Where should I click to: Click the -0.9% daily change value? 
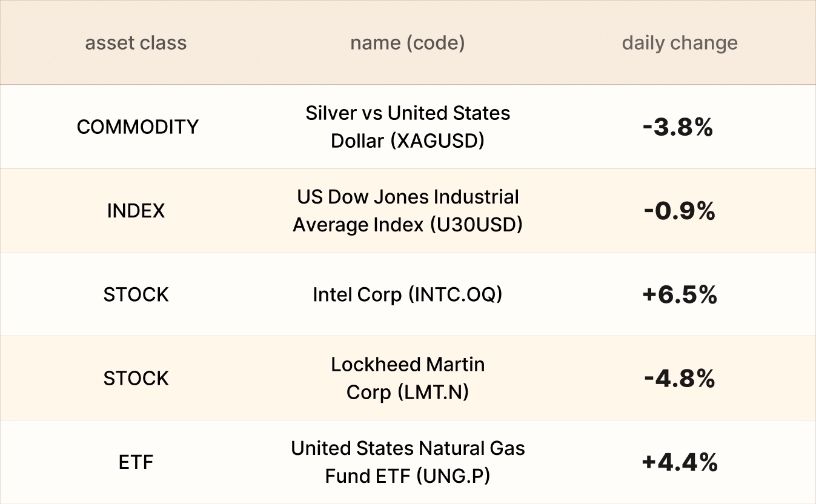point(679,211)
